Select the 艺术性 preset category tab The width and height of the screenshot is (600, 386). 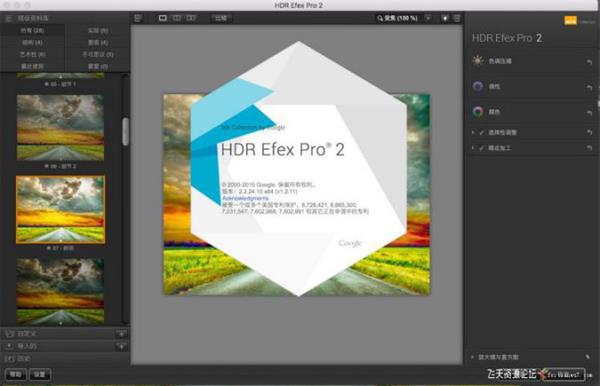[32, 54]
